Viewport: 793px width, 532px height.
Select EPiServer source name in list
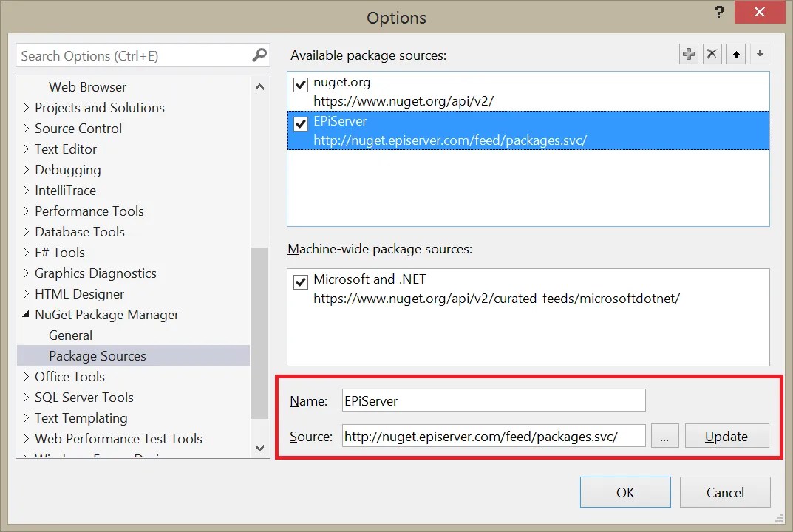tap(340, 121)
